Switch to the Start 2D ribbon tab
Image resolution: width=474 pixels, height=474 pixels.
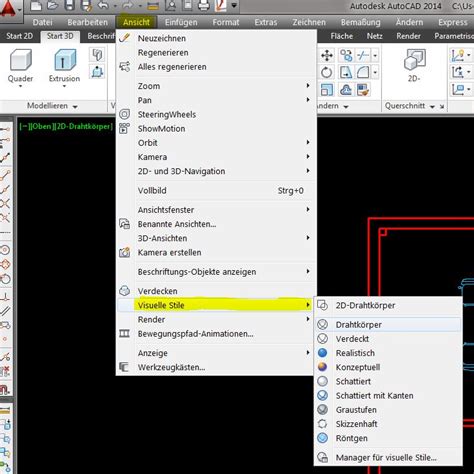[19, 36]
